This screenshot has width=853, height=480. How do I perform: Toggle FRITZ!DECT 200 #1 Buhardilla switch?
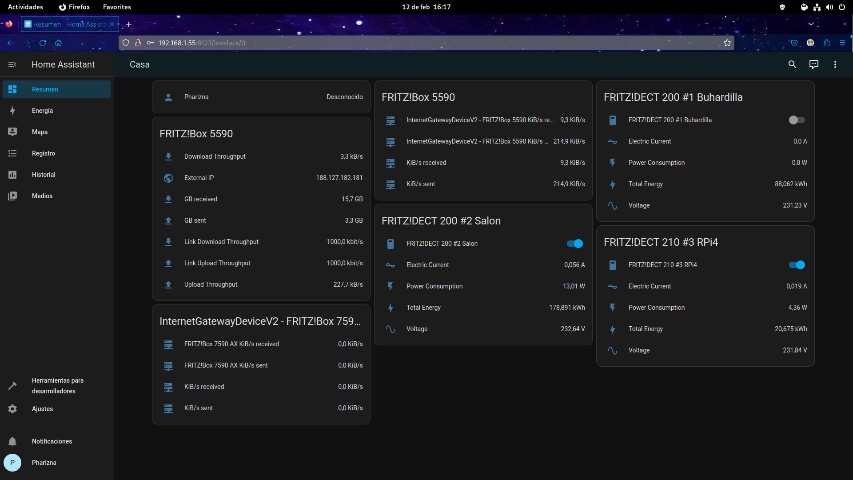[x=796, y=120]
